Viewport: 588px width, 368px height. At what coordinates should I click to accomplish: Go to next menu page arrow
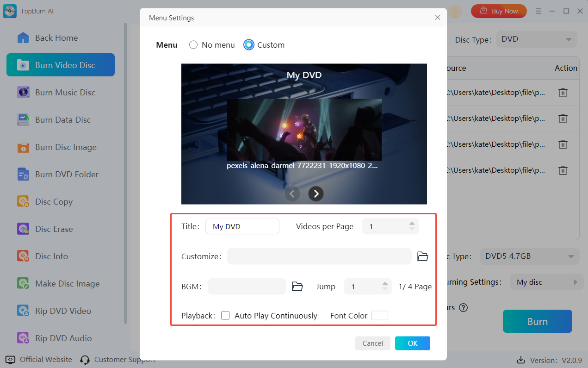click(x=316, y=193)
